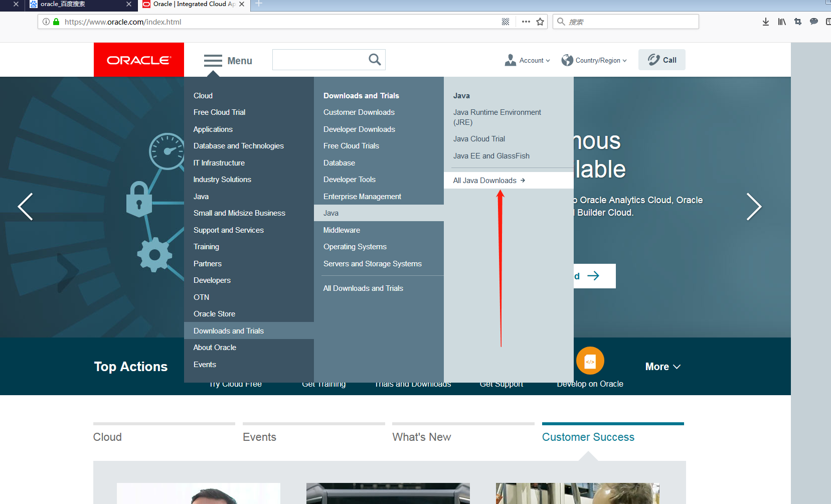Open browser library icon
The width and height of the screenshot is (831, 504).
click(x=782, y=22)
